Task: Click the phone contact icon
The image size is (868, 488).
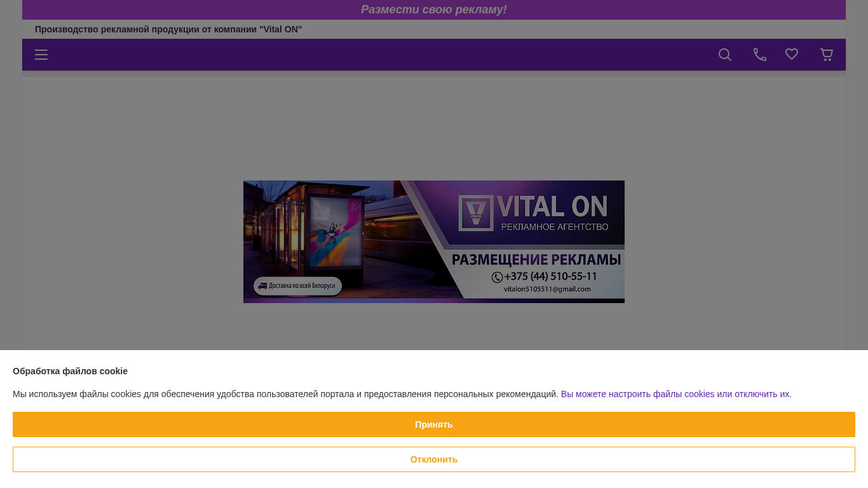Action: [x=760, y=55]
